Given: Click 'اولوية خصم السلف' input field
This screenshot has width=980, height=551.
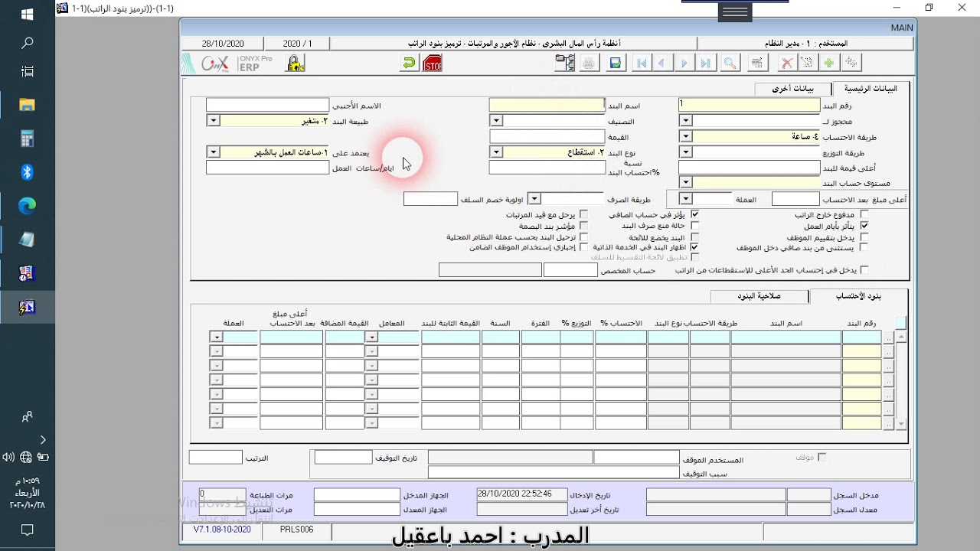Looking at the screenshot, I should [430, 199].
